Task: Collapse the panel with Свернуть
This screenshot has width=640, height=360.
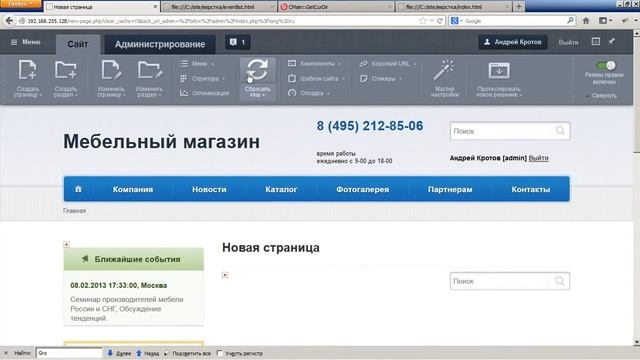Action: click(601, 96)
